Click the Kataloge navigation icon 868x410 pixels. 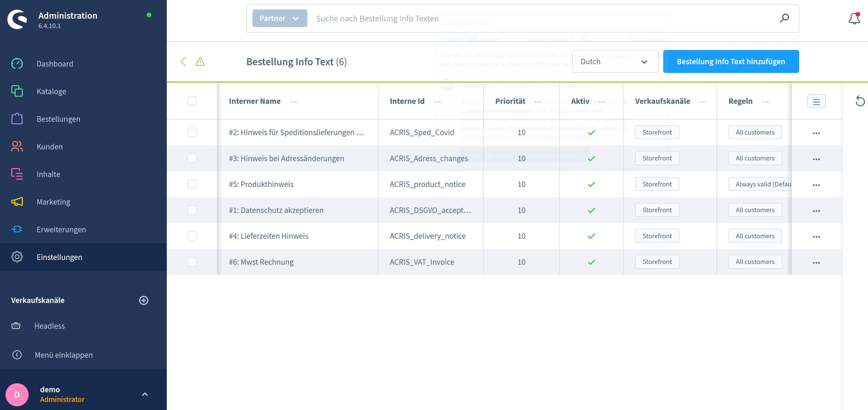tap(17, 91)
